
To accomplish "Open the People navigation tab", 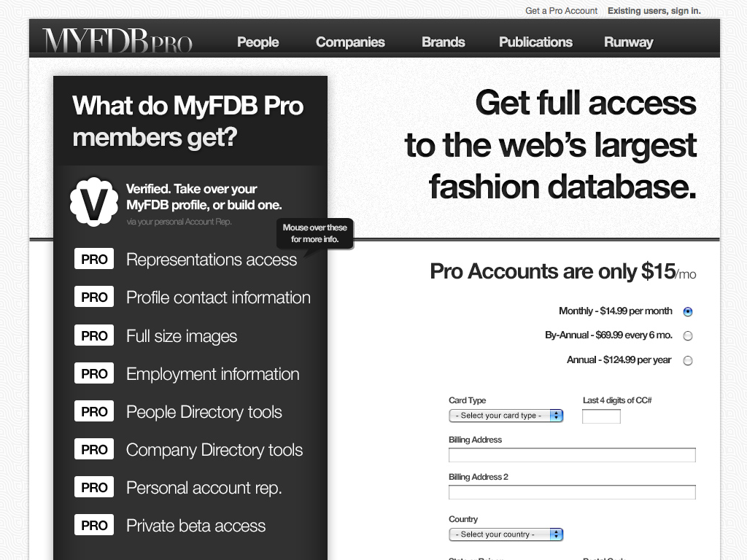I will [x=258, y=42].
